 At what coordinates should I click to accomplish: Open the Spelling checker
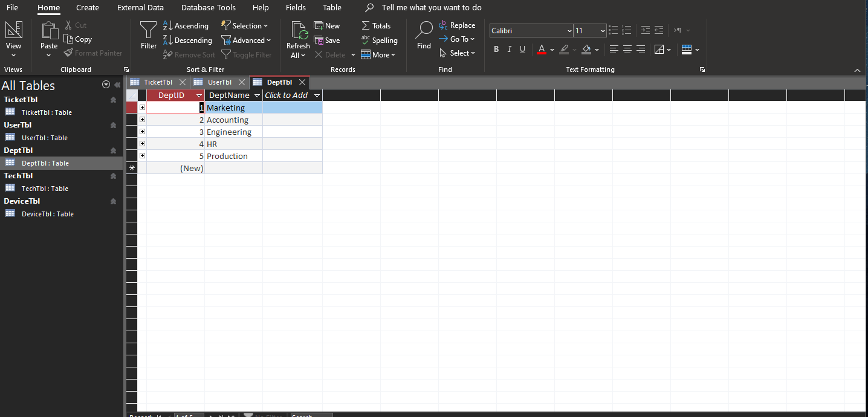click(380, 40)
